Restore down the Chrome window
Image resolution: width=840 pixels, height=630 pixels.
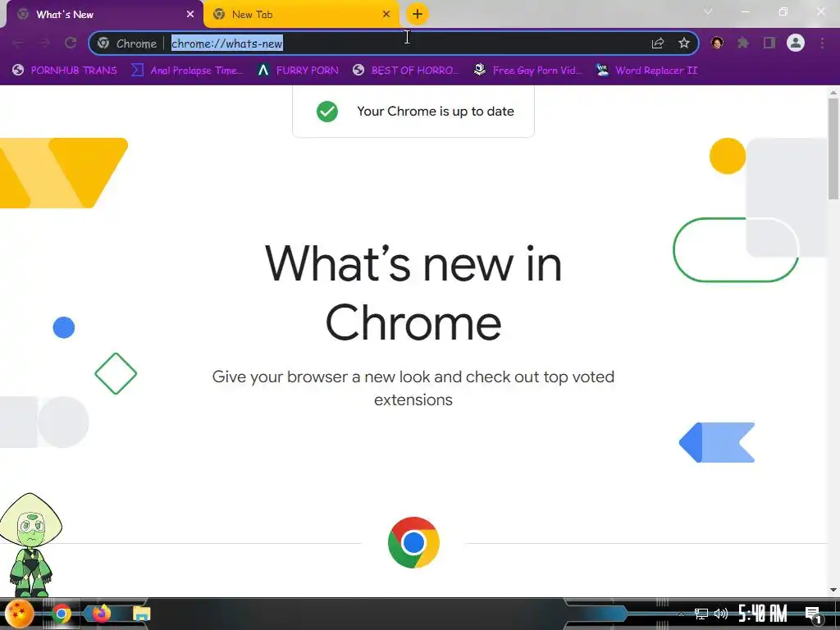point(783,11)
